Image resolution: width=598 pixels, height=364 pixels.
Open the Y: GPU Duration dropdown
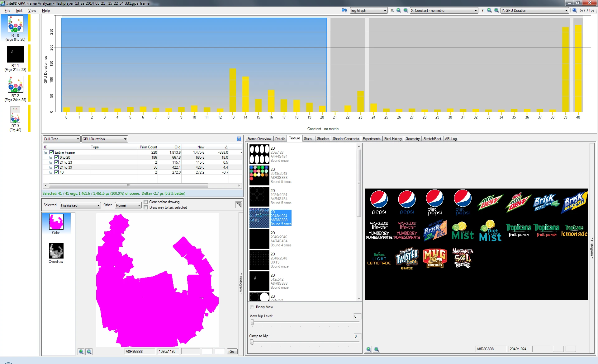(x=534, y=10)
